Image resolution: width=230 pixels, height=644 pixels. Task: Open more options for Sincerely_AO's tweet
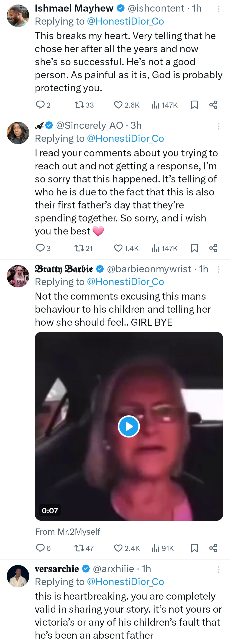point(218,126)
